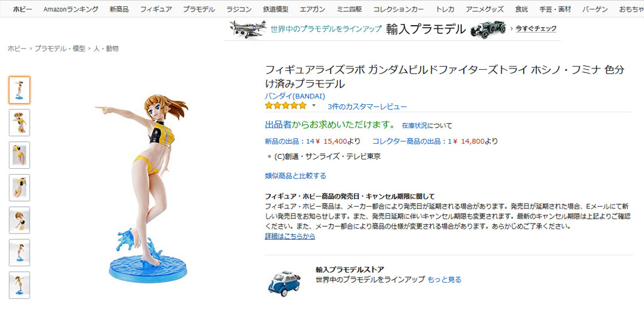Select the third product thumbnail image
This screenshot has height=314, width=644.
[x=19, y=155]
